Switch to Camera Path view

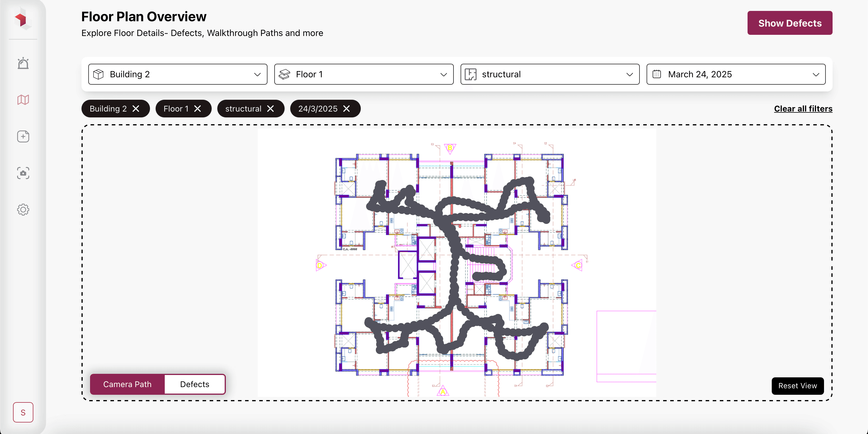(x=127, y=384)
